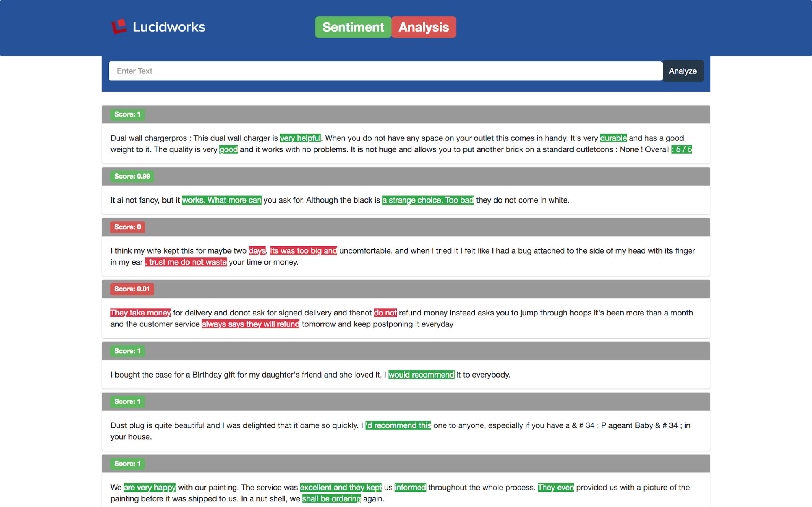The width and height of the screenshot is (812, 507).
Task: Click the red Analysis title badge
Action: (424, 27)
